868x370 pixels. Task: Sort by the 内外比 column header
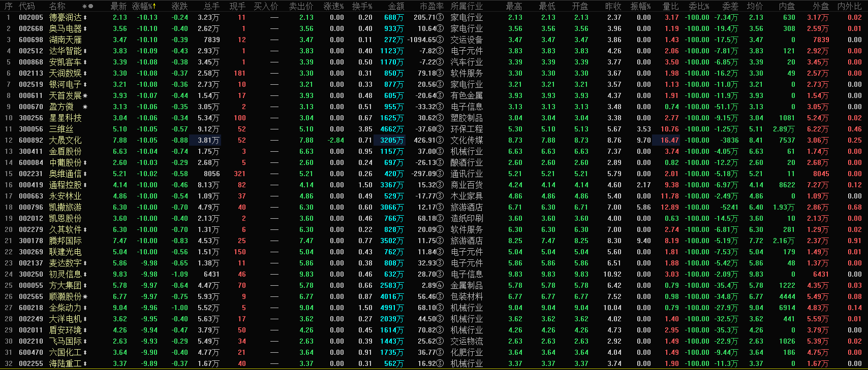pyautogui.click(x=849, y=6)
